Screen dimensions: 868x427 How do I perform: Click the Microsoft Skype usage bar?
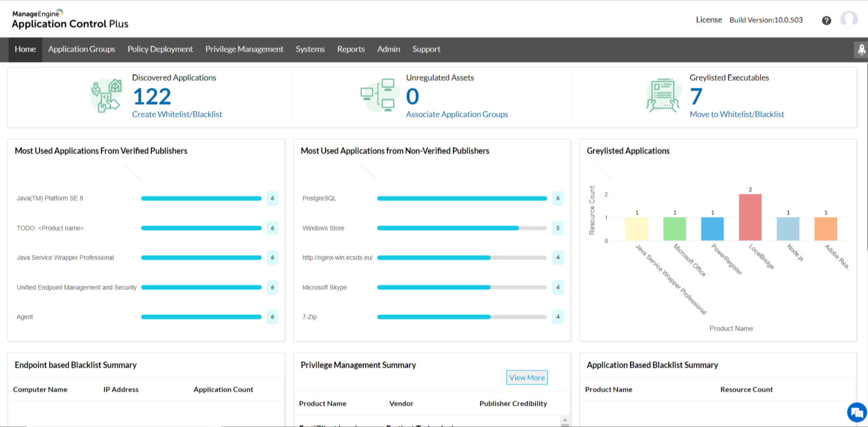click(x=462, y=288)
